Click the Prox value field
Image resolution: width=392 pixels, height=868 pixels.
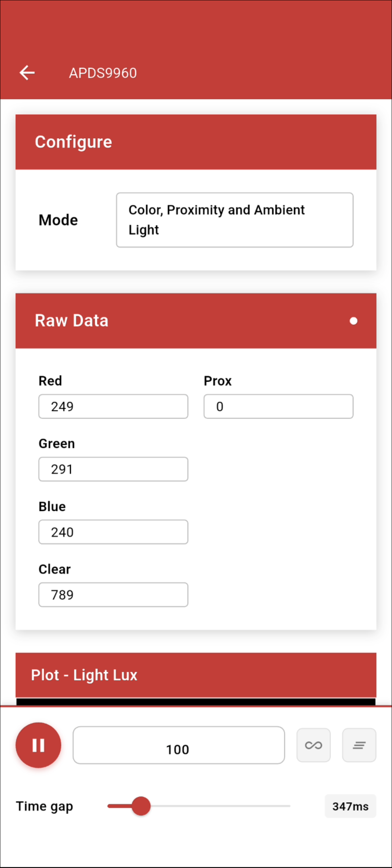click(278, 406)
